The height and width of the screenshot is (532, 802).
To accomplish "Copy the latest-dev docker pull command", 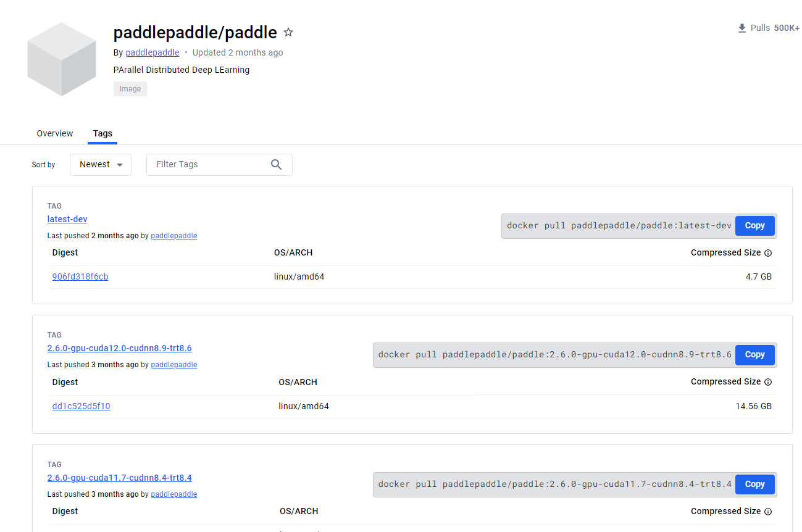I will 754,225.
